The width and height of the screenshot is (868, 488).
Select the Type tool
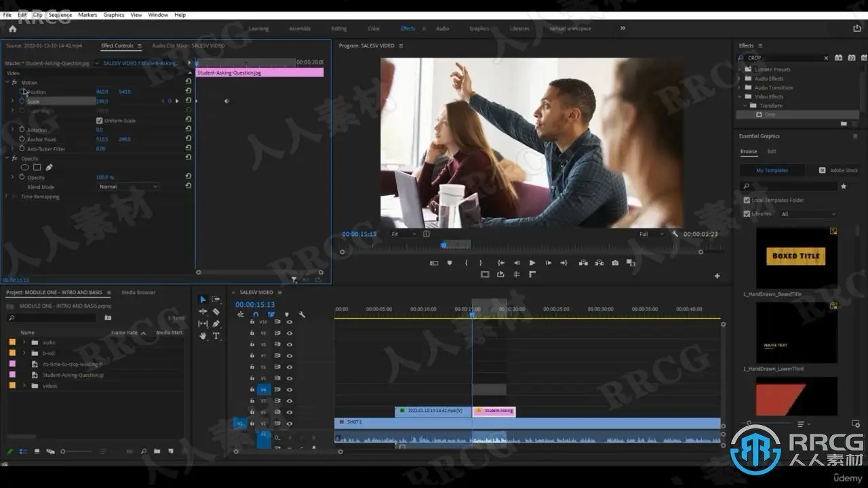216,336
